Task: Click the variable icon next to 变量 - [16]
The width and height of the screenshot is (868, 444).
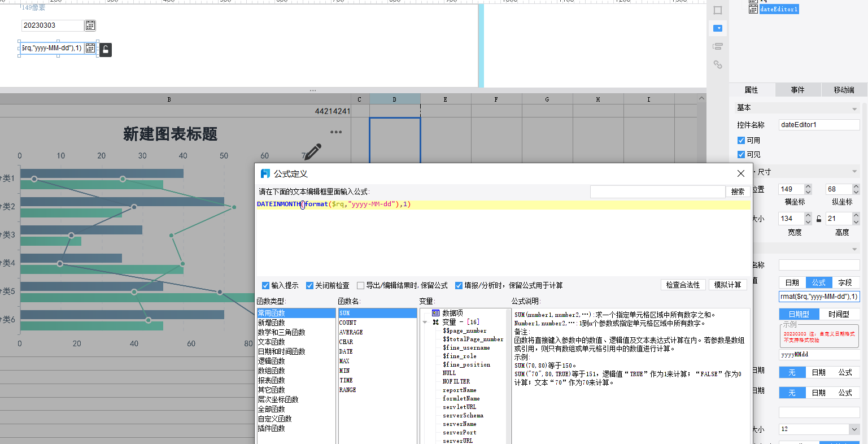Action: (435, 322)
